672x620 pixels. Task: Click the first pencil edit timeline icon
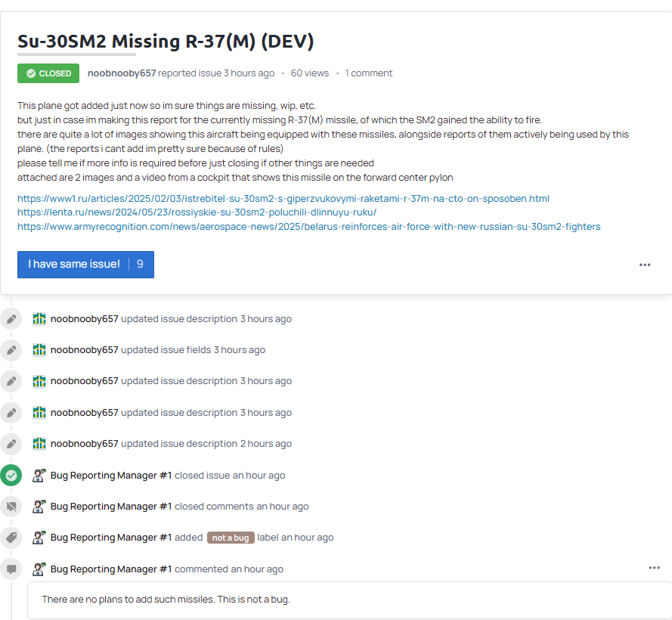tap(11, 319)
